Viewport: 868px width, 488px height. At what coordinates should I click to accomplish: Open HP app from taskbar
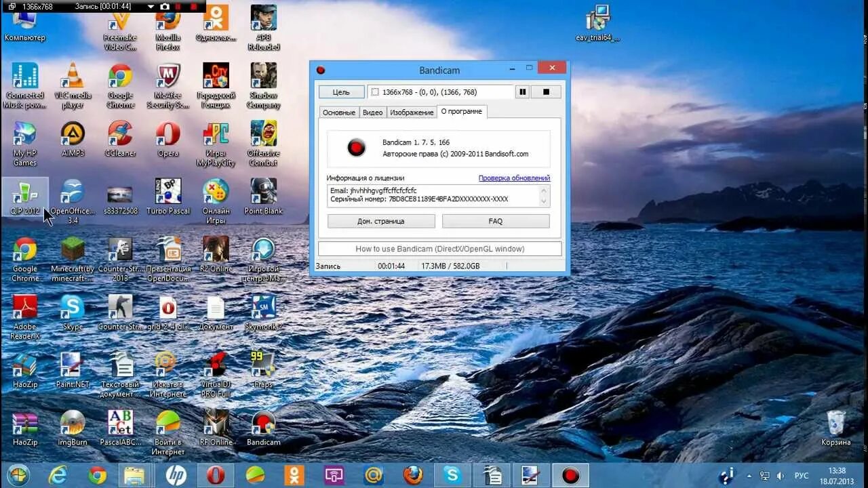point(176,475)
